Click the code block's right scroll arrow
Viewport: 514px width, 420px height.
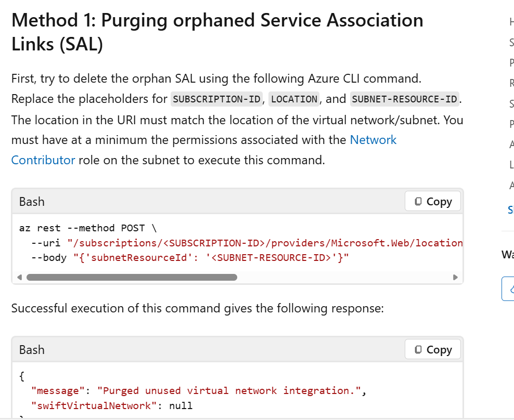tap(456, 278)
